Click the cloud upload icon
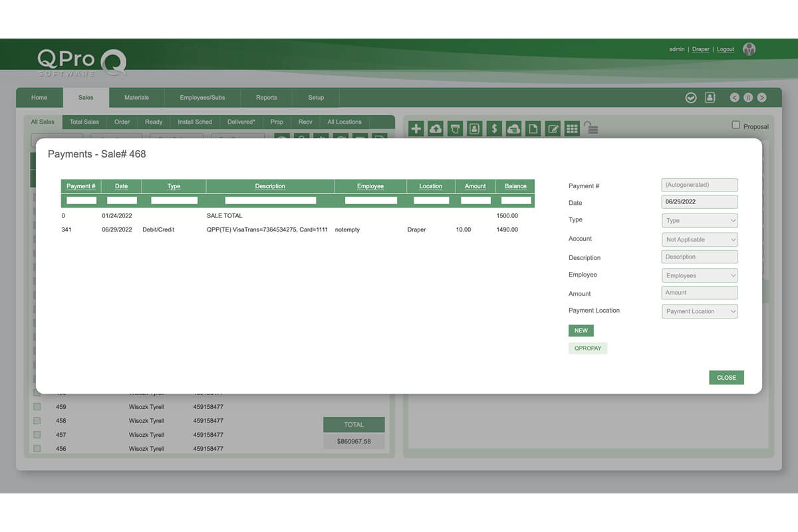This screenshot has width=798, height=532. pyautogui.click(x=436, y=129)
